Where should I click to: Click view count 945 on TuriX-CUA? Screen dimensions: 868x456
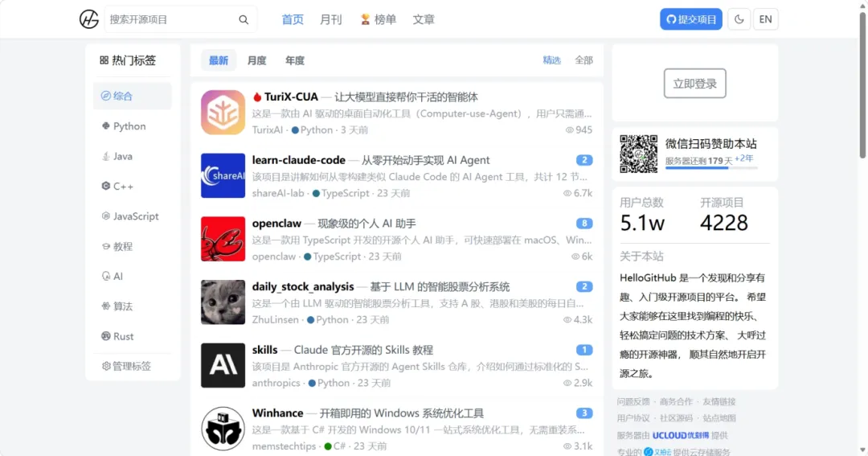pos(579,129)
